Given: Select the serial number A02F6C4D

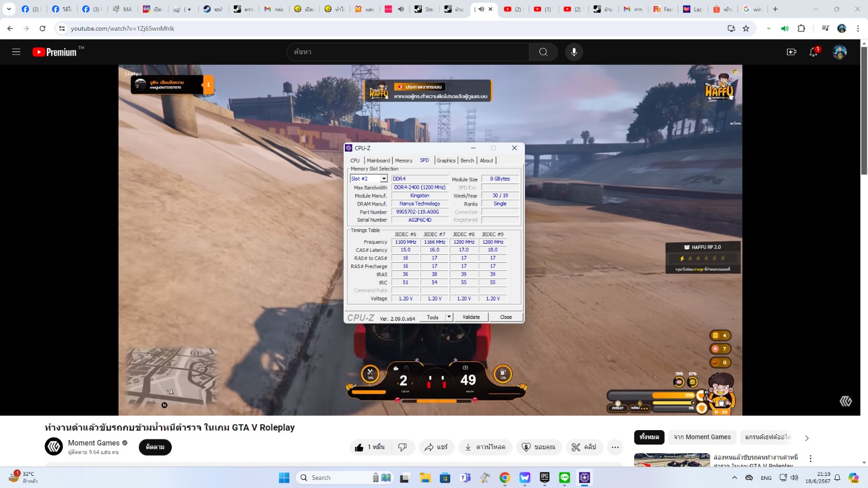Looking at the screenshot, I should (420, 220).
